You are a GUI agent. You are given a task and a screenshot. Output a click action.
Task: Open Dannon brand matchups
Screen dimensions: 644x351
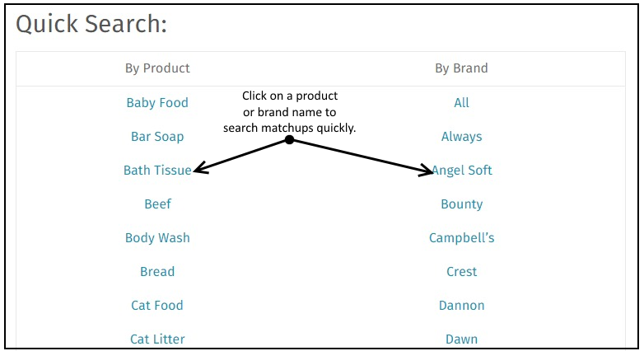point(462,305)
